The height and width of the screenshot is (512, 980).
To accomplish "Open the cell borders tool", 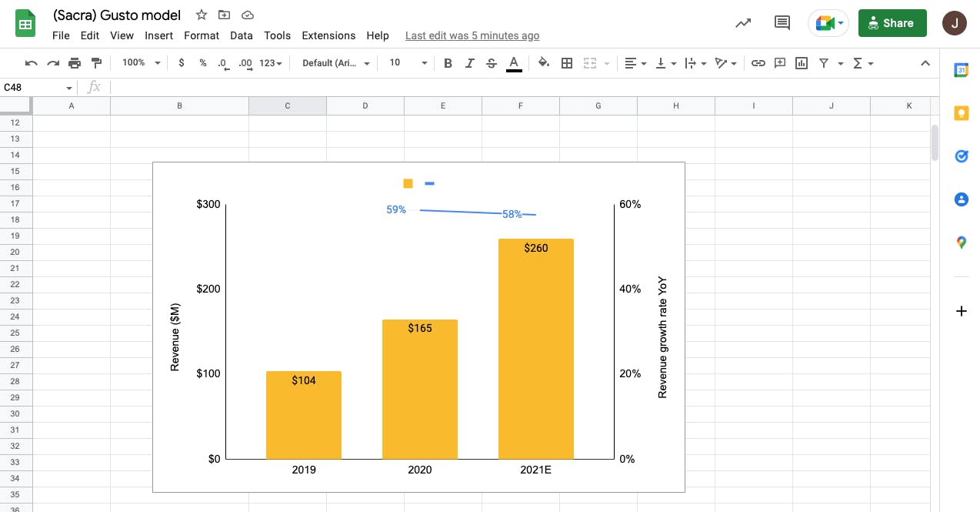I will point(567,63).
